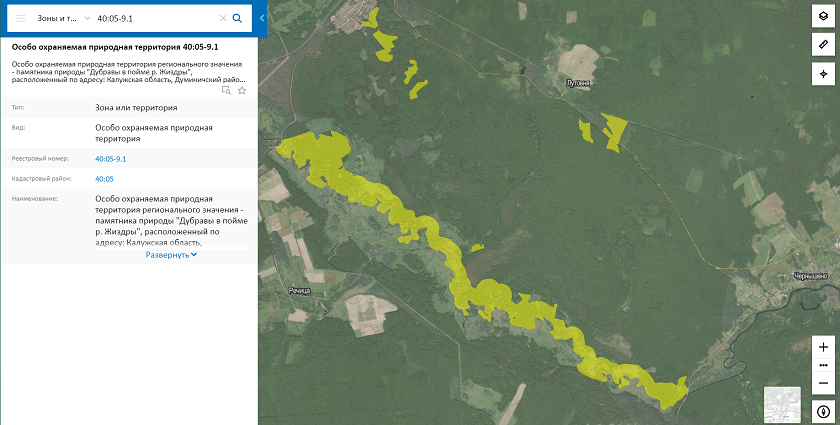Click the three-dots button between zoom controls

tap(823, 365)
